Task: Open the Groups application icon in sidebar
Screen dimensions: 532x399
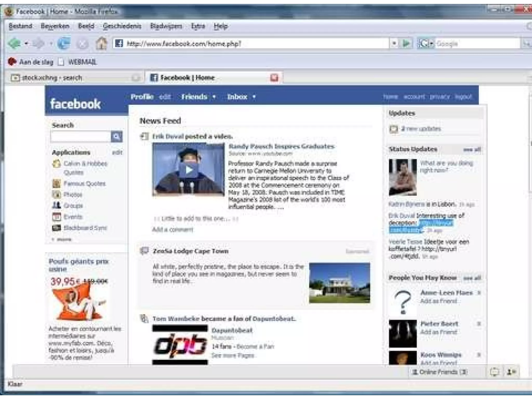Action: coord(56,205)
